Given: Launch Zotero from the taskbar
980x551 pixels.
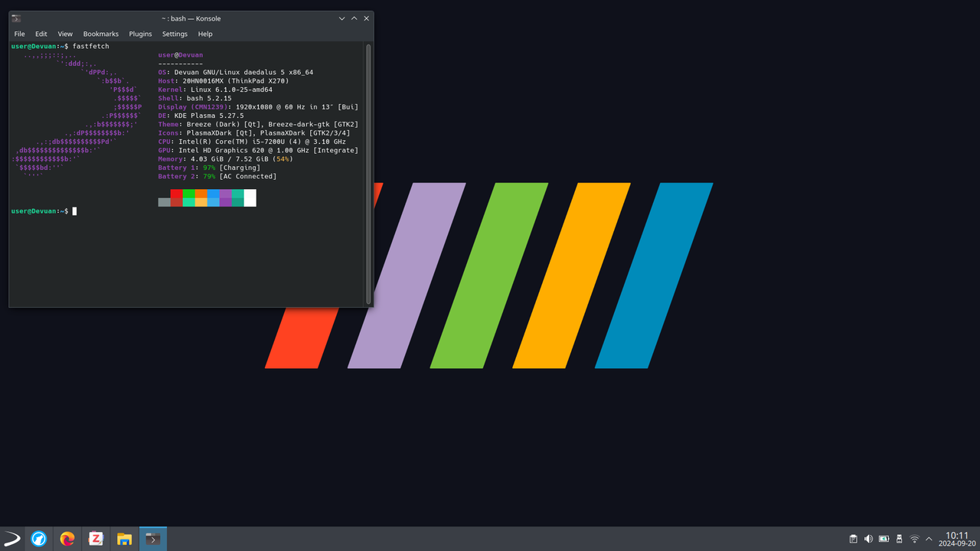Looking at the screenshot, I should coord(96,539).
